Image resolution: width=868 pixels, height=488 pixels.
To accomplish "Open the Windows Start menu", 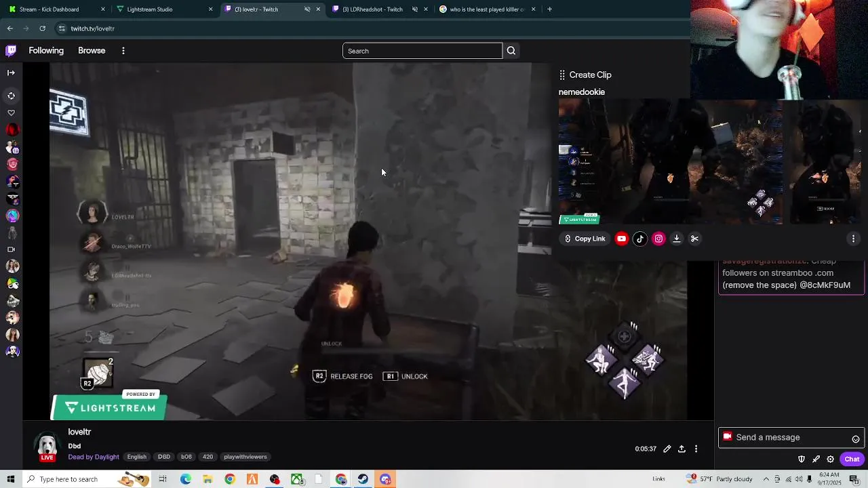I will (x=12, y=479).
